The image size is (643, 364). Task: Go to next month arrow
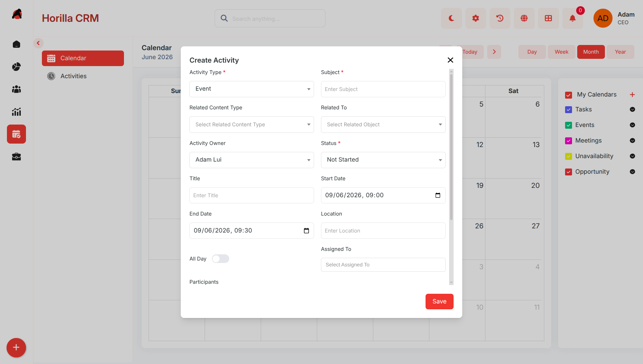tap(494, 52)
